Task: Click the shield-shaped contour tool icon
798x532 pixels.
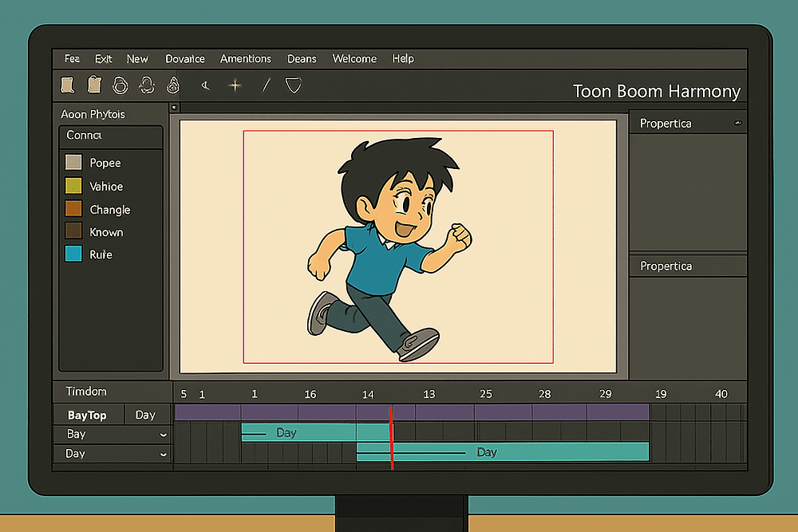Action: [x=293, y=85]
